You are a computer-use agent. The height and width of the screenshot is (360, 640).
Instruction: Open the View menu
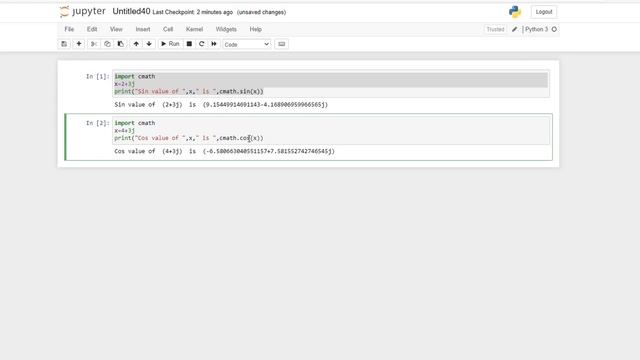(116, 29)
